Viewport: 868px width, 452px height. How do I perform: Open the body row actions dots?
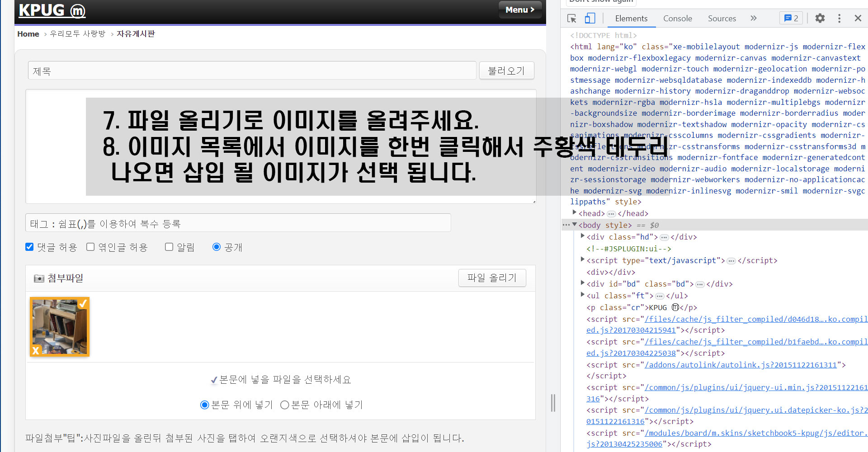pos(566,225)
